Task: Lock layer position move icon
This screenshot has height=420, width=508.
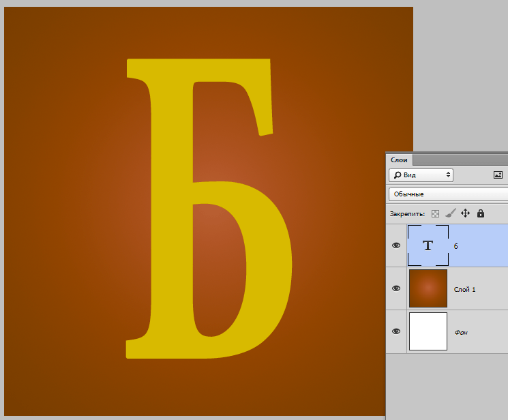Action: pos(465,213)
